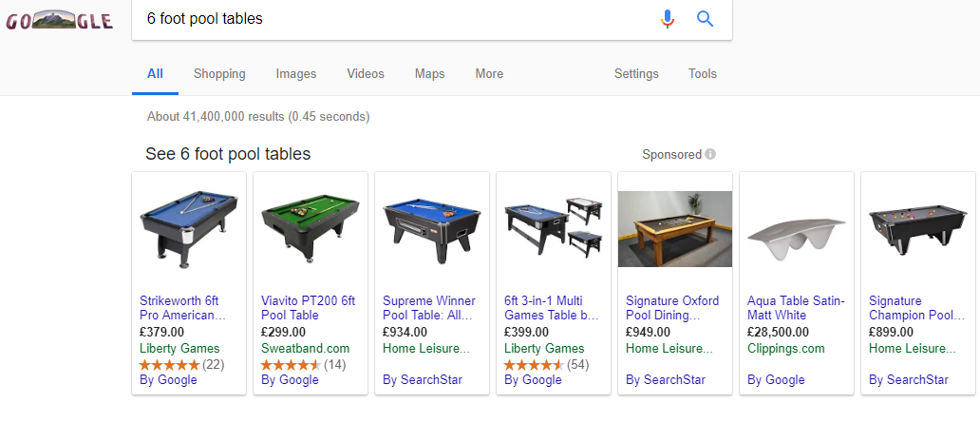Click the voice search microphone icon
980x423 pixels.
click(x=668, y=19)
